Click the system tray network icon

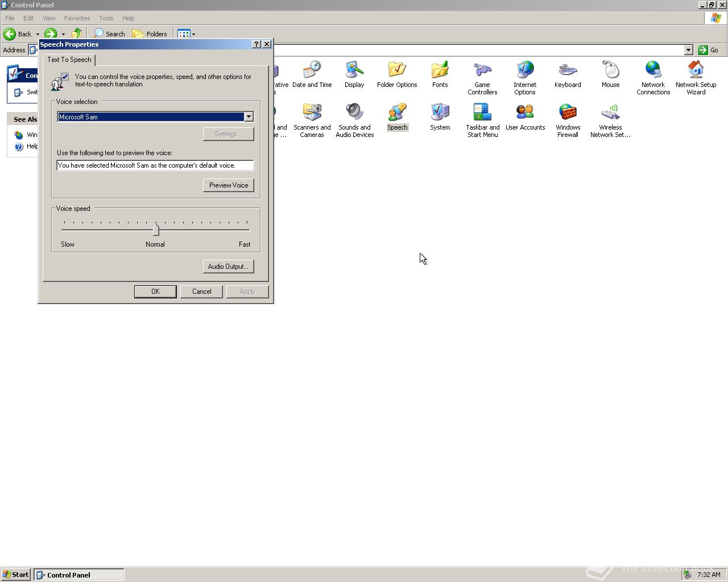coord(687,575)
